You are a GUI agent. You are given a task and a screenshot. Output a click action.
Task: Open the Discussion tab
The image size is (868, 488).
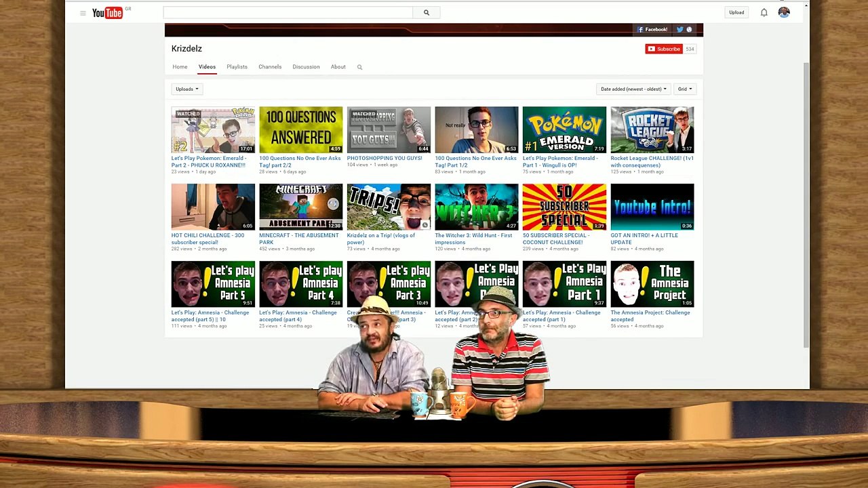point(306,67)
